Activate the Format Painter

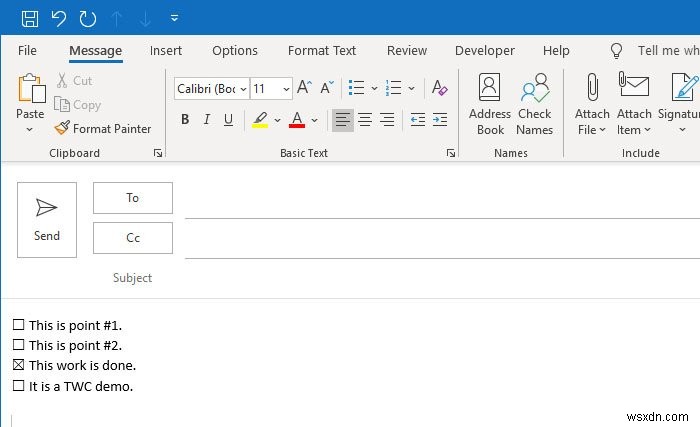(103, 129)
